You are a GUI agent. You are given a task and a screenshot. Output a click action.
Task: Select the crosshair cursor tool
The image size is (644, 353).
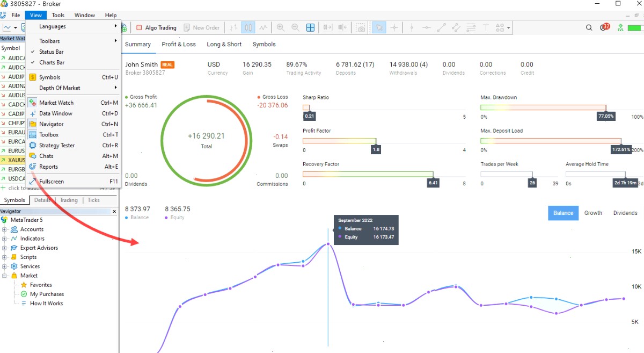coord(394,27)
